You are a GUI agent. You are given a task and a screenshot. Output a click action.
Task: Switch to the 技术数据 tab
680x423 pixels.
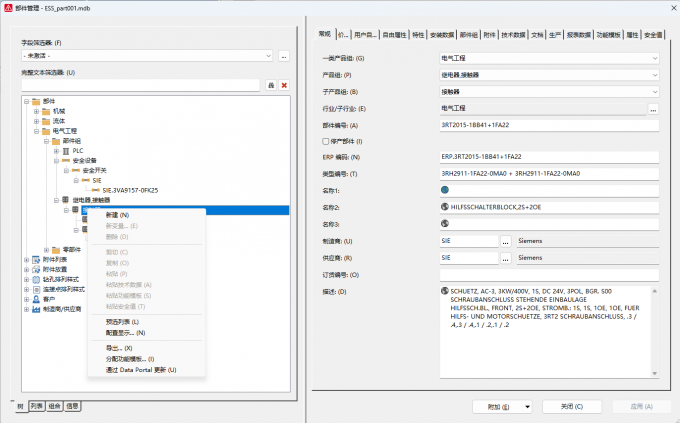(x=513, y=35)
